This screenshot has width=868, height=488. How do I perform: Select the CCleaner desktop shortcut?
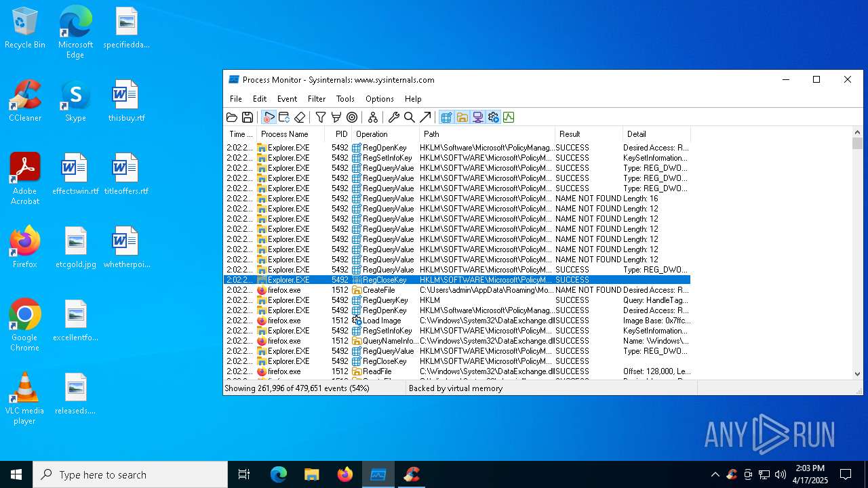click(x=25, y=102)
